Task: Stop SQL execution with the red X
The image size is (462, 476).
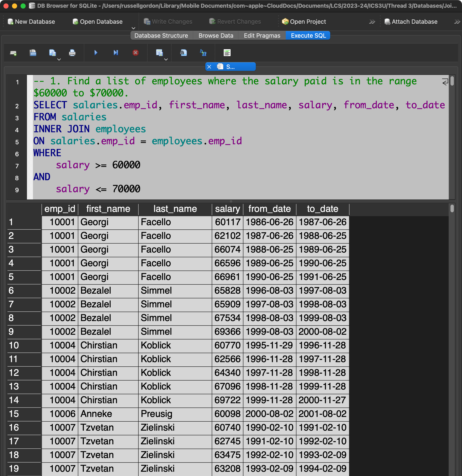Action: click(x=136, y=53)
